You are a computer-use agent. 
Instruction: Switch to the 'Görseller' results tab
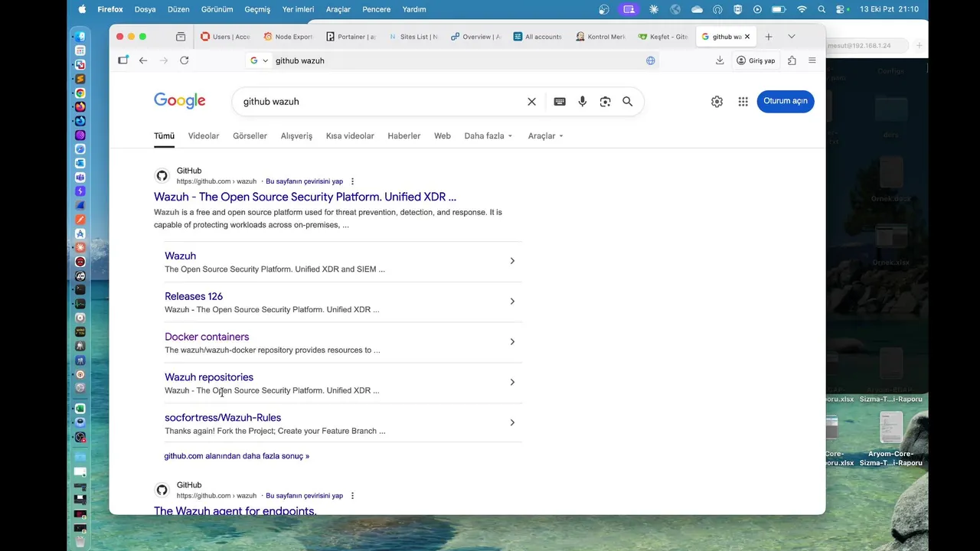[250, 136]
